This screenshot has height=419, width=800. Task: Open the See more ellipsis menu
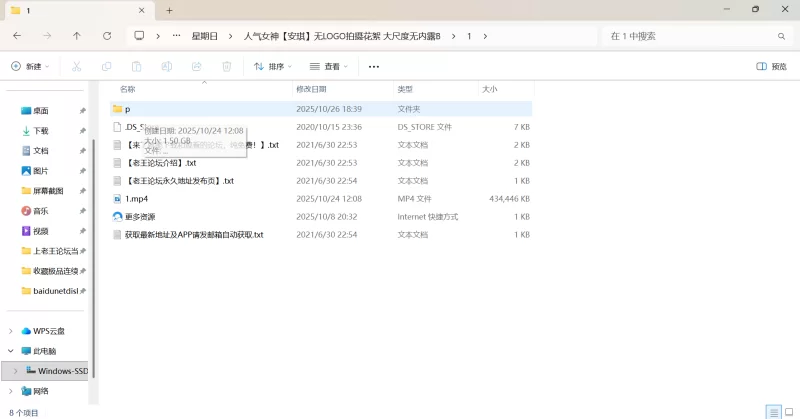(374, 67)
